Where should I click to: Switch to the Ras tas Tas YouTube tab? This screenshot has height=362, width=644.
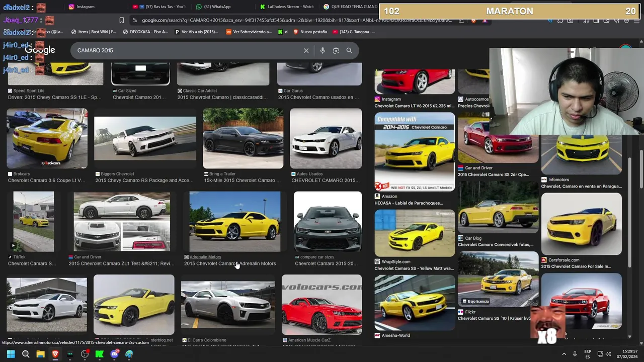coord(159,7)
